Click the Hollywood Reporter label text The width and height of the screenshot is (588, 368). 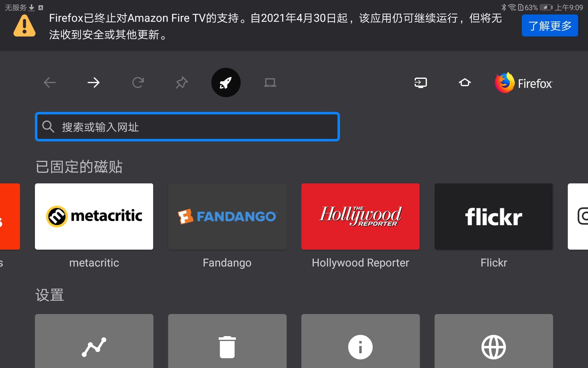[x=360, y=263]
